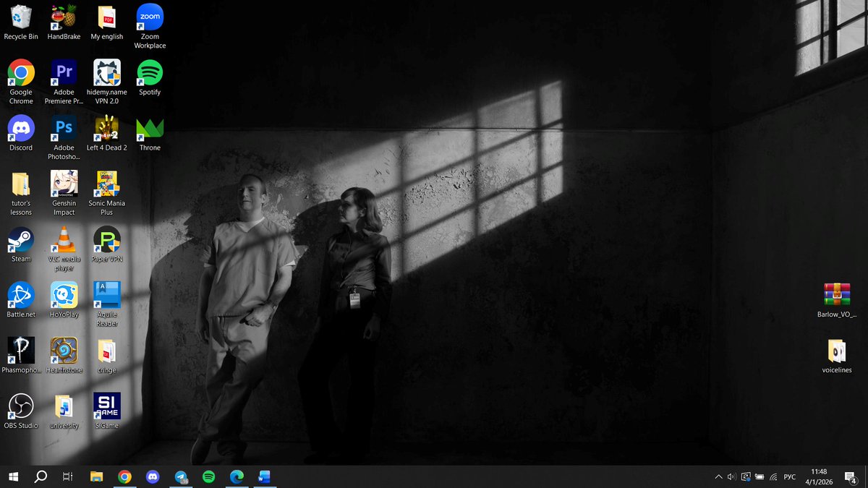Select the Zoom Workplace shortcut

150,27
